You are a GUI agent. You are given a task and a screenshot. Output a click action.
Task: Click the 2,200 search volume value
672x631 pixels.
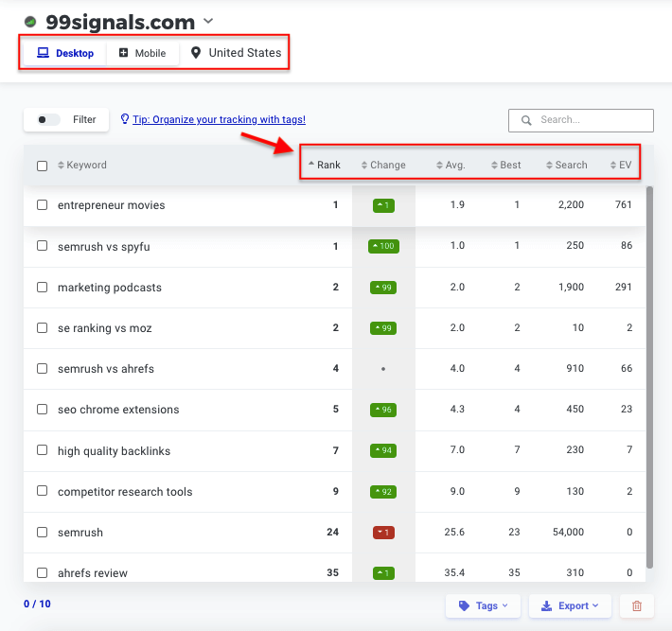(x=571, y=204)
